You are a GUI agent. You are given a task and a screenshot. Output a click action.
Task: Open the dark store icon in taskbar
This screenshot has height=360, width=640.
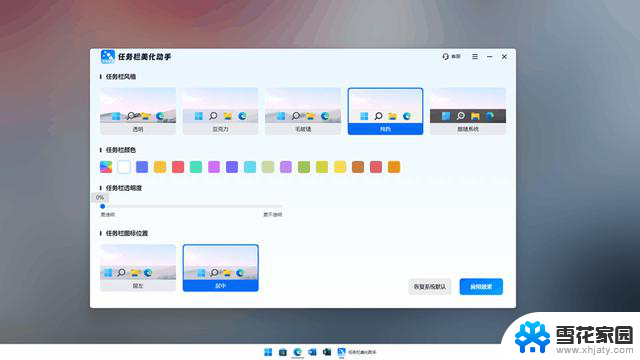[283, 352]
